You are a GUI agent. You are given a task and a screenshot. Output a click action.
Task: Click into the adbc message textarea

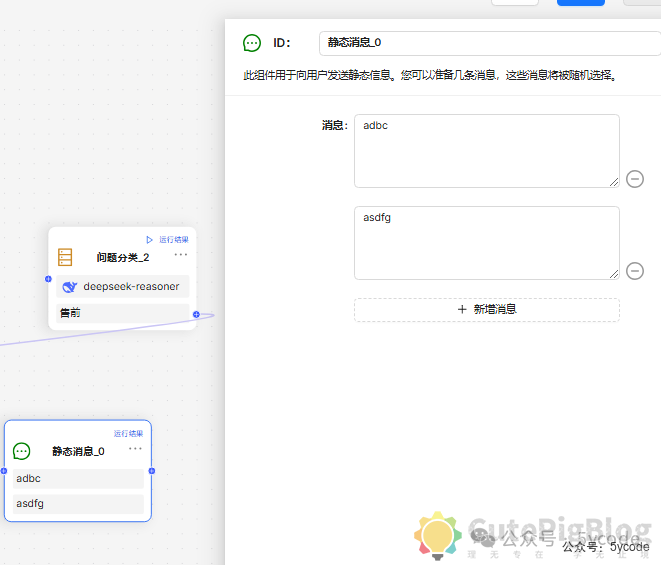pos(486,151)
